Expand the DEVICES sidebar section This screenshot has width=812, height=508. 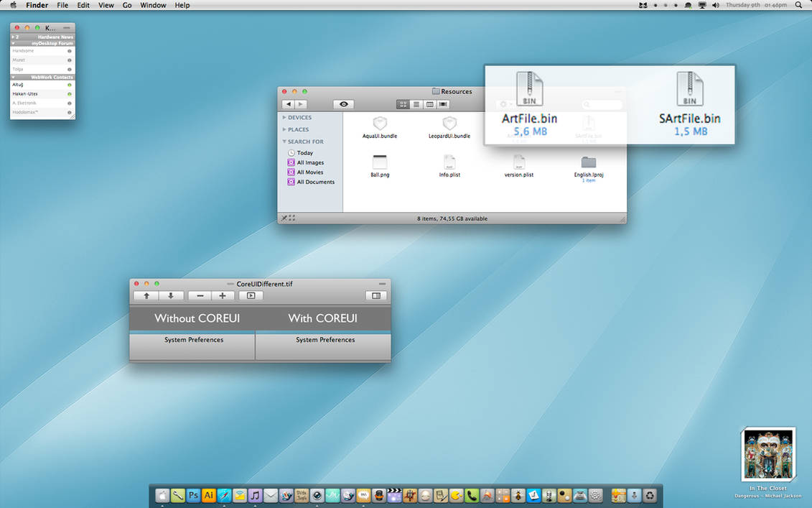[284, 118]
